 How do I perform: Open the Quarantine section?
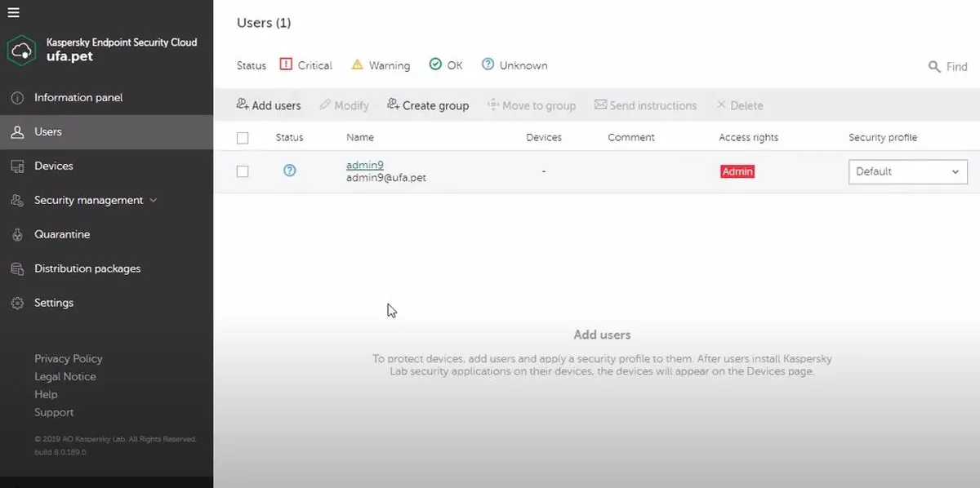coord(62,235)
